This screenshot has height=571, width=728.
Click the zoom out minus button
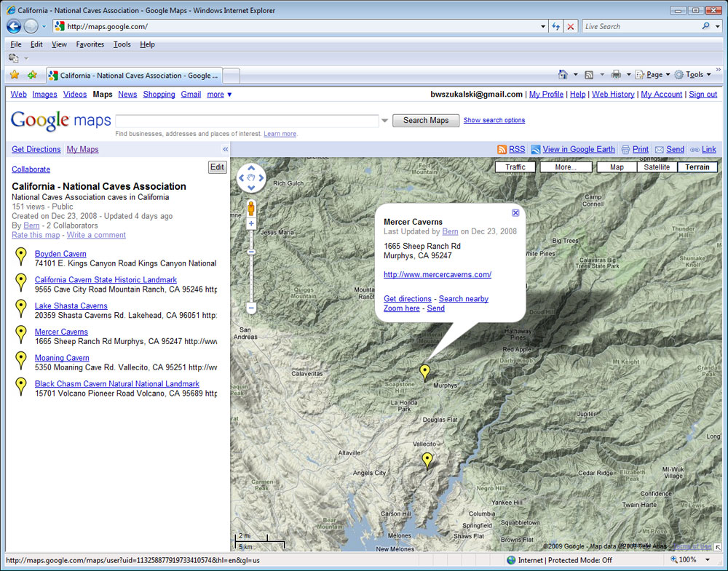pos(251,308)
